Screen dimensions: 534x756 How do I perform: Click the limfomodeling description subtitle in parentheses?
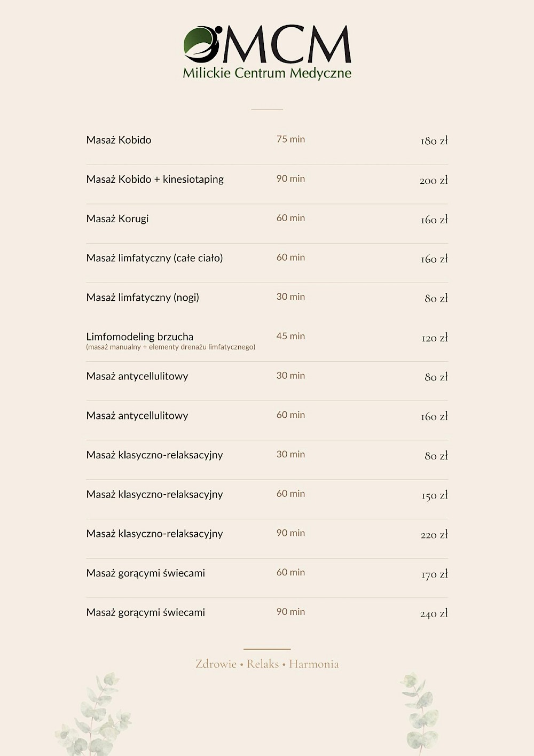tap(171, 347)
